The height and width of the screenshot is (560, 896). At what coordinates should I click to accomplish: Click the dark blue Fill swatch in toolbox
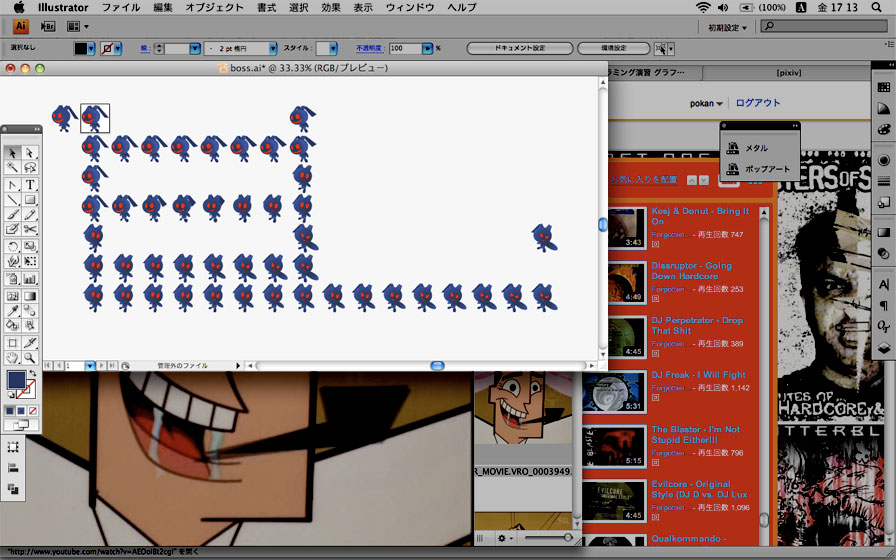click(x=16, y=380)
